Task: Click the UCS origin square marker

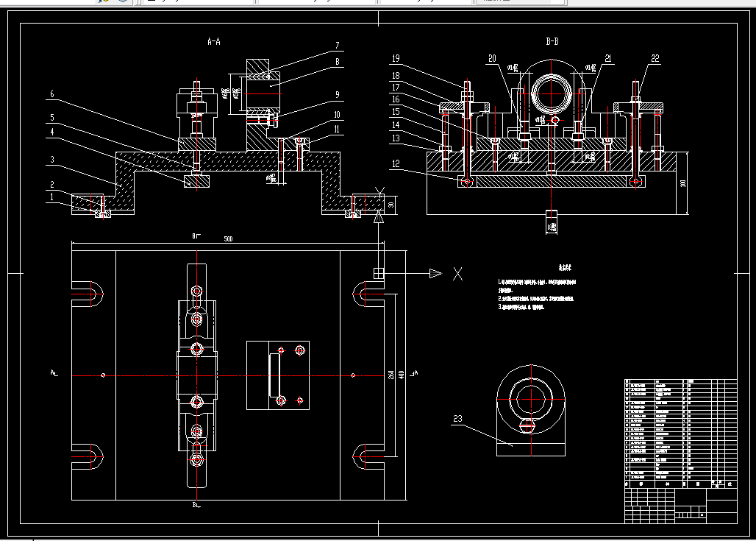Action: tap(379, 274)
